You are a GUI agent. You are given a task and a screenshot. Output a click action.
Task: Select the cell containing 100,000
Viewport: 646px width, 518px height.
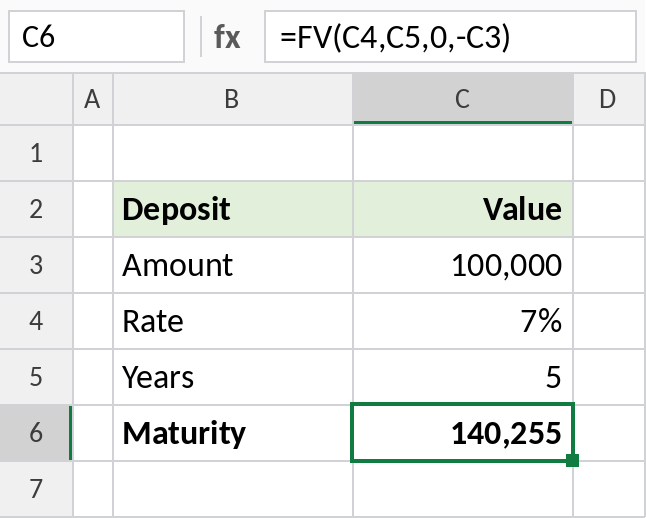[463, 265]
